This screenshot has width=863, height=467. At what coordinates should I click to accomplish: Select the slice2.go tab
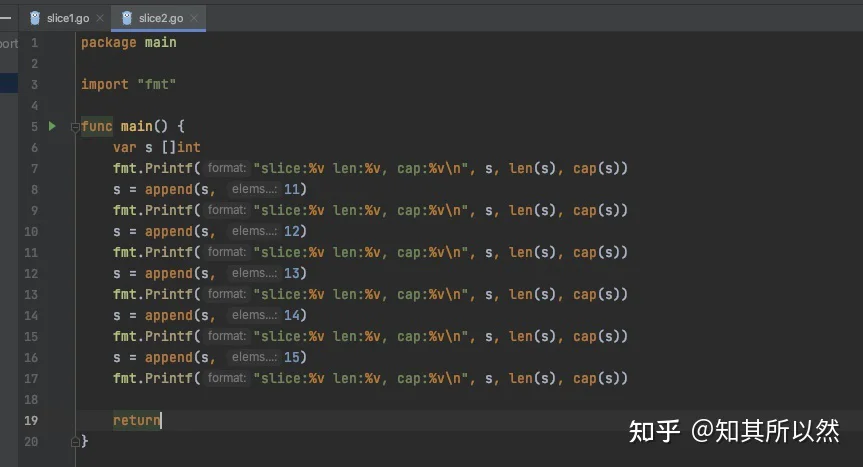[x=160, y=18]
